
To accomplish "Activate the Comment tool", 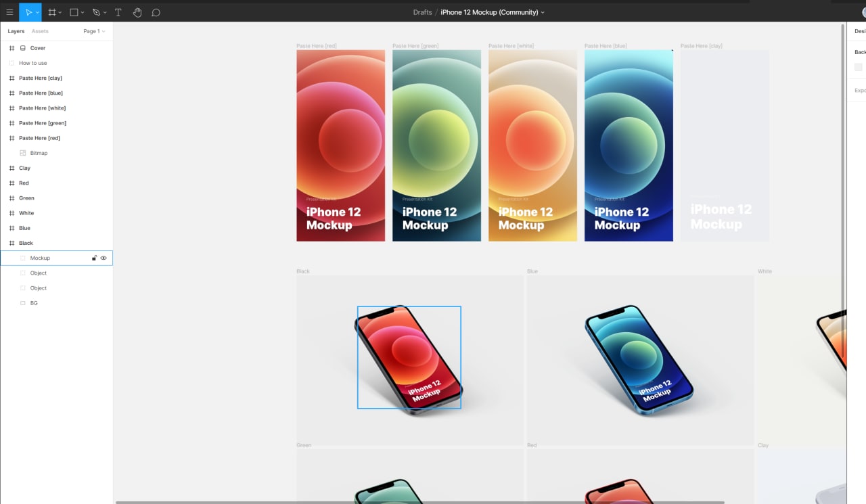I will point(156,12).
